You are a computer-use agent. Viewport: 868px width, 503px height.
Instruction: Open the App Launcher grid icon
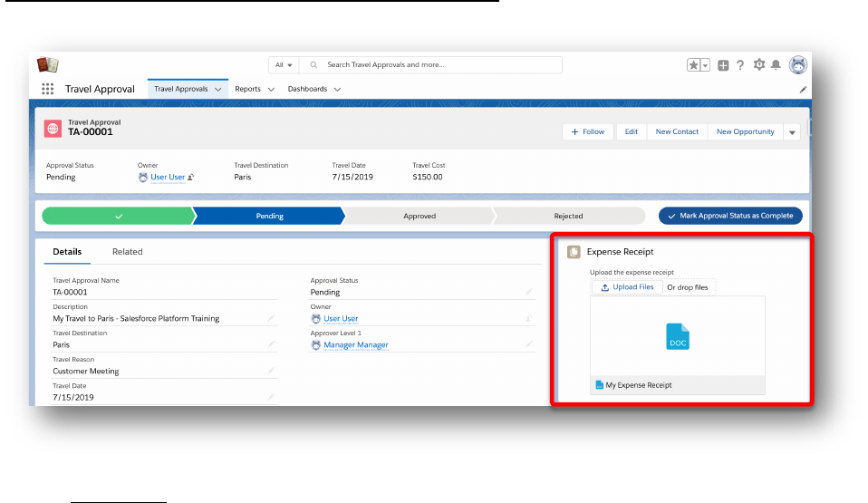tap(48, 89)
